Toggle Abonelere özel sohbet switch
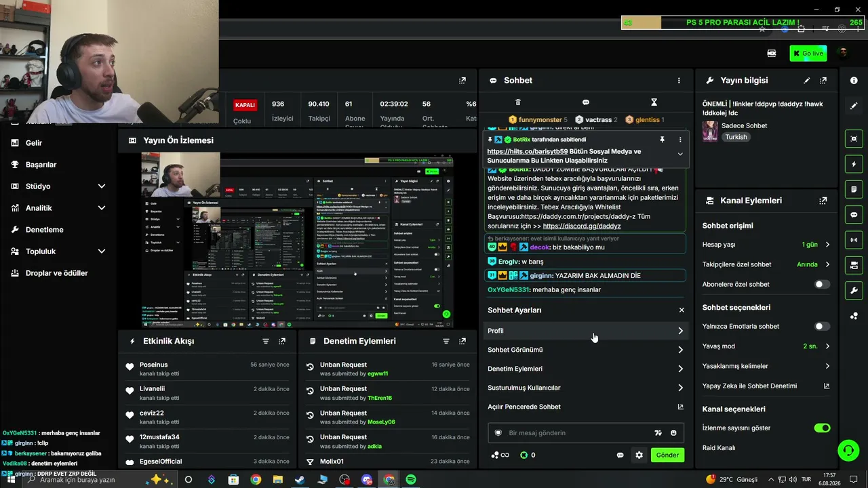Viewport: 868px width, 488px height. click(x=822, y=285)
